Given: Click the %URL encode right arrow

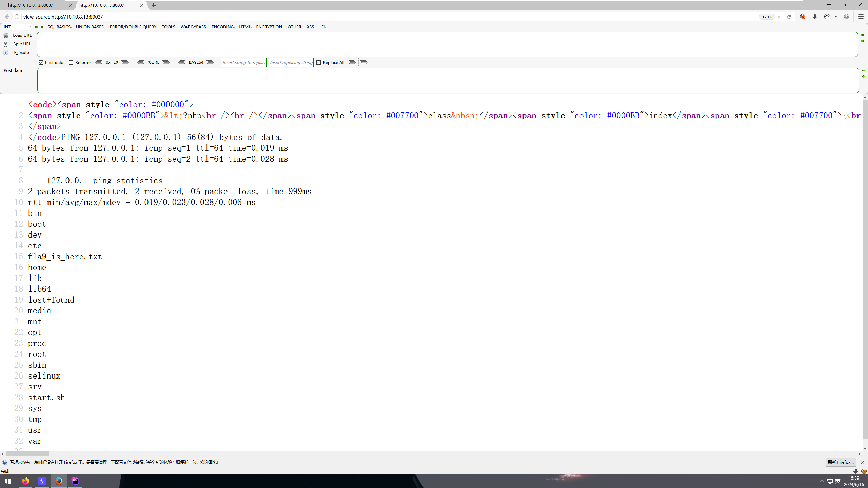Looking at the screenshot, I should click(x=166, y=62).
